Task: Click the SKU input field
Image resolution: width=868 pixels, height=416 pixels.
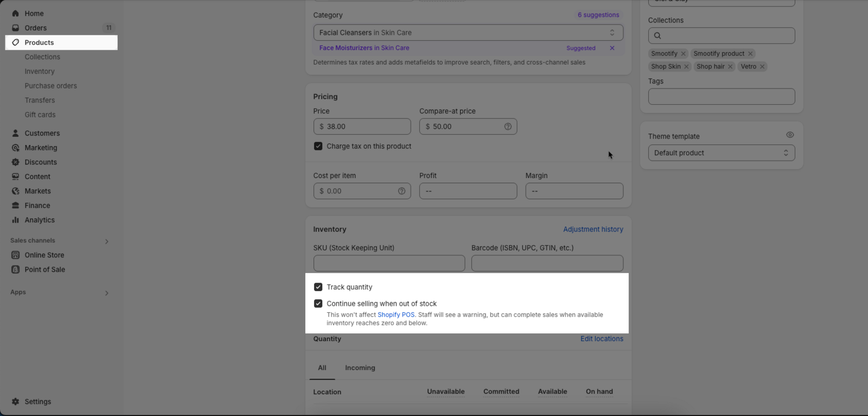Action: [389, 263]
